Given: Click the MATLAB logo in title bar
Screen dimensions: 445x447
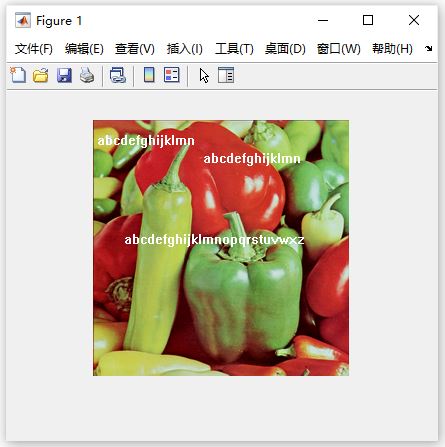Looking at the screenshot, I should 23,21.
